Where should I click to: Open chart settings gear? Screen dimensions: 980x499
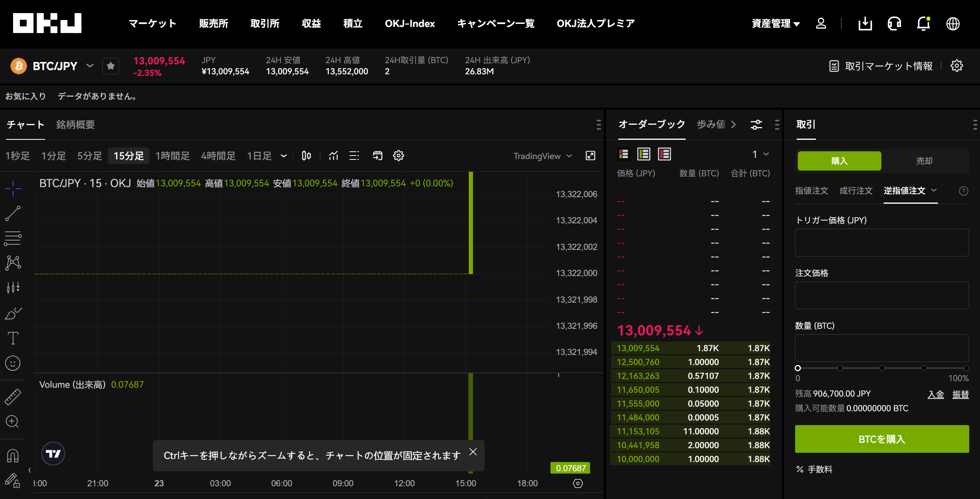pyautogui.click(x=398, y=156)
